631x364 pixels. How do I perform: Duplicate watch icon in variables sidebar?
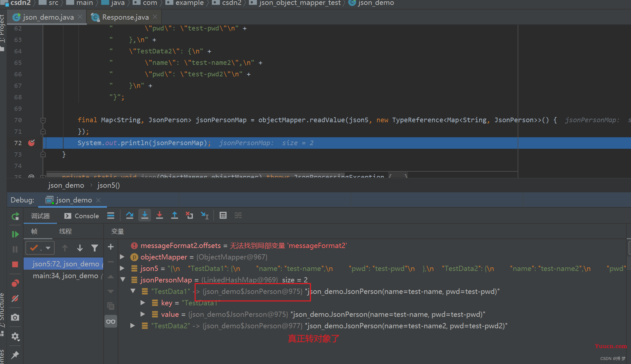coord(111,306)
